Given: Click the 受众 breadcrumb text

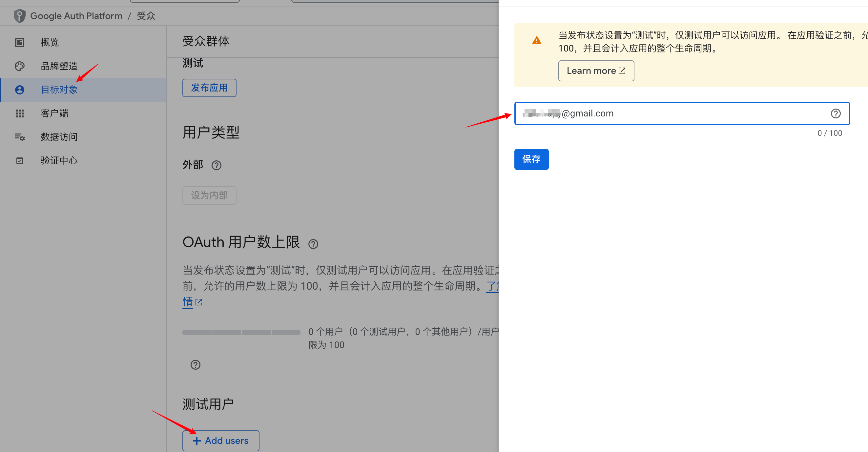Looking at the screenshot, I should 146,16.
